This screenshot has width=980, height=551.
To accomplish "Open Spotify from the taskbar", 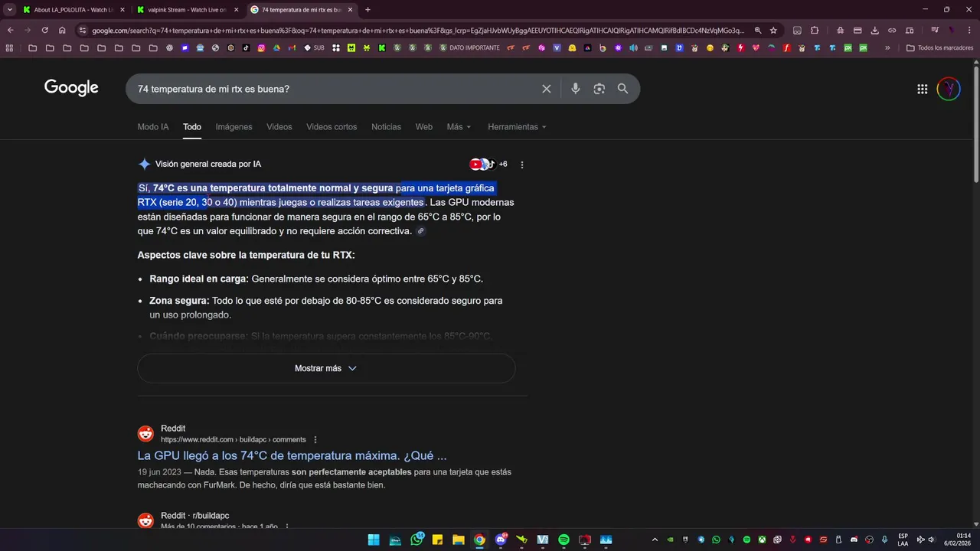I will click(564, 540).
